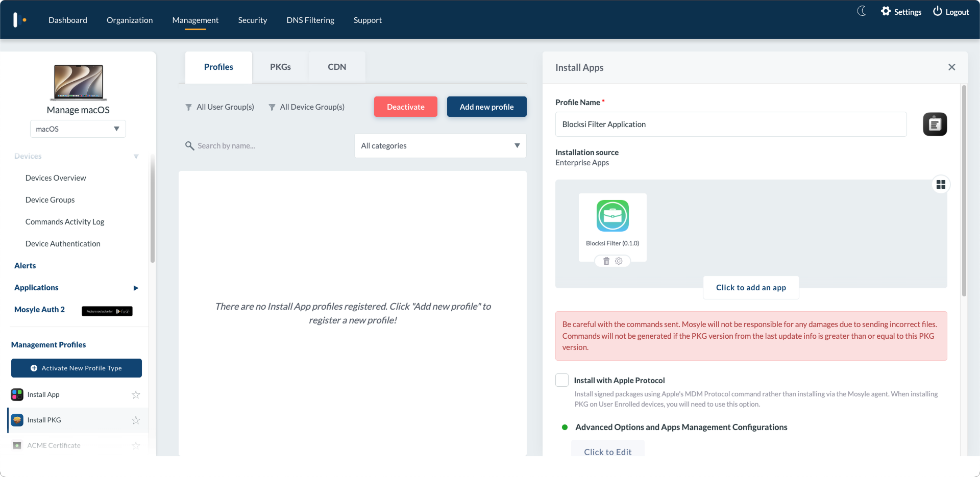The width and height of the screenshot is (980, 477).
Task: Favorite ACME Certificate with star icon
Action: [x=136, y=446]
